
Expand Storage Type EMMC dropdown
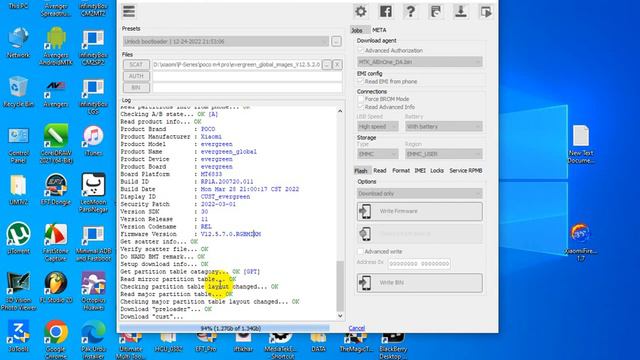pos(378,154)
